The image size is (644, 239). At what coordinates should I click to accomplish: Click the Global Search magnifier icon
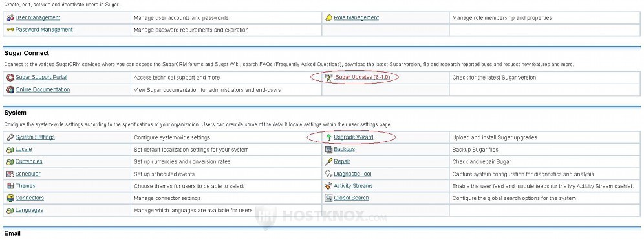tap(328, 198)
